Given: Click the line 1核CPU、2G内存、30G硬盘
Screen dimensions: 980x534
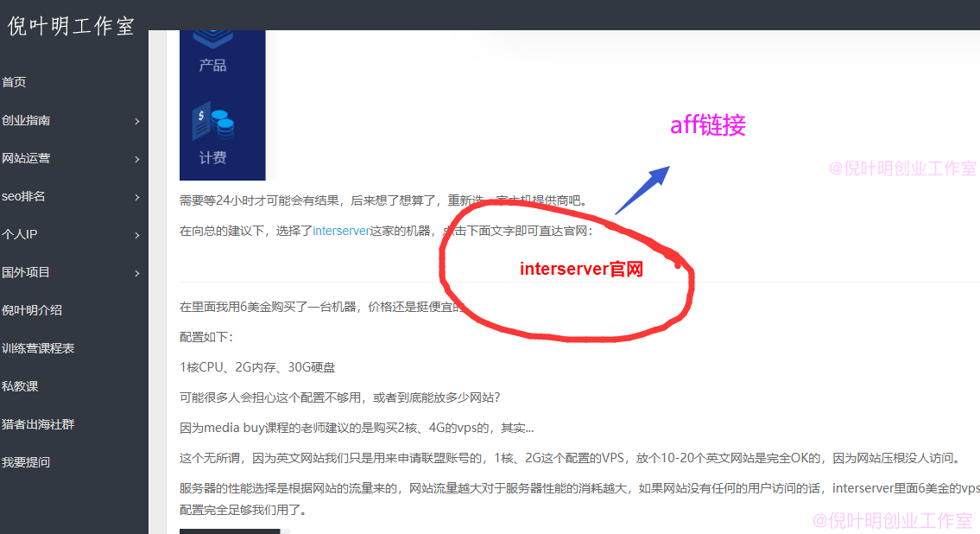Looking at the screenshot, I should point(257,367).
